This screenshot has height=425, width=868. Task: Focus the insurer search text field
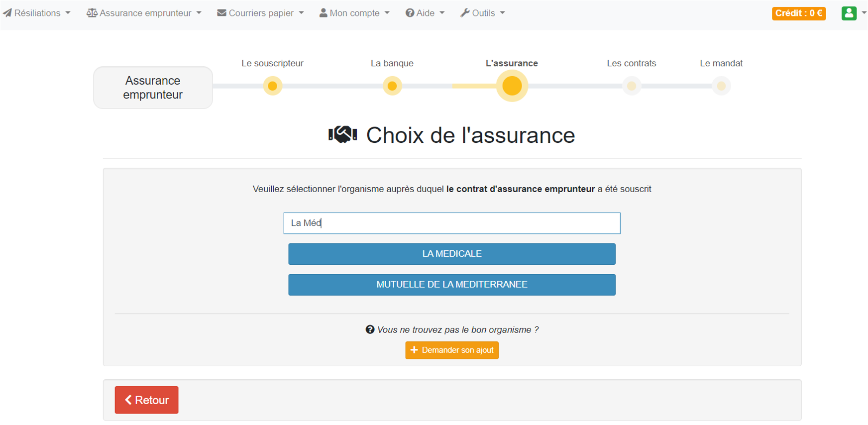tap(451, 223)
